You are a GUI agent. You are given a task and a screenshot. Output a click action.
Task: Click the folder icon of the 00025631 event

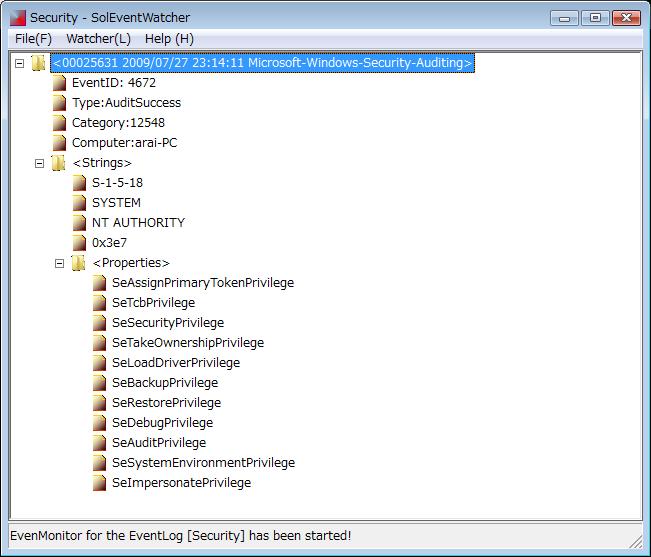click(39, 63)
